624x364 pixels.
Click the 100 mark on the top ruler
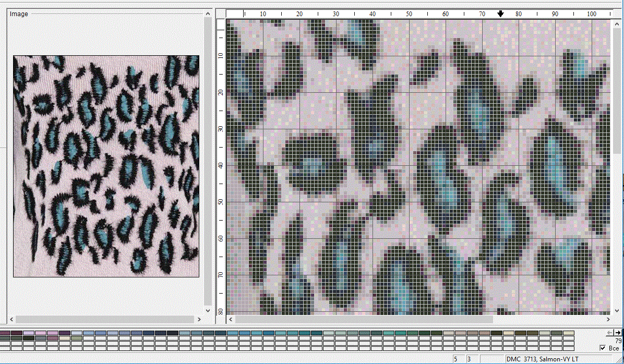point(592,14)
